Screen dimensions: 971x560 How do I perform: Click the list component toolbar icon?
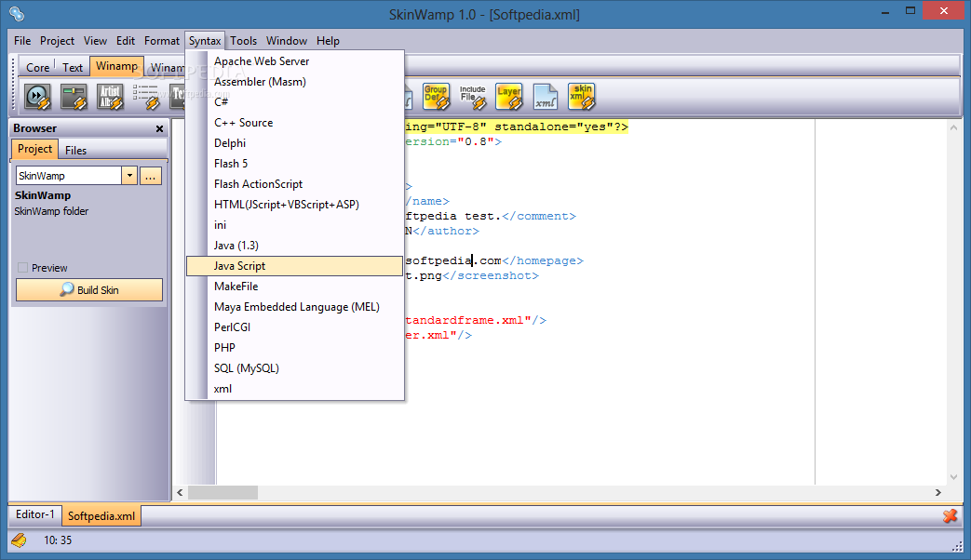point(147,97)
